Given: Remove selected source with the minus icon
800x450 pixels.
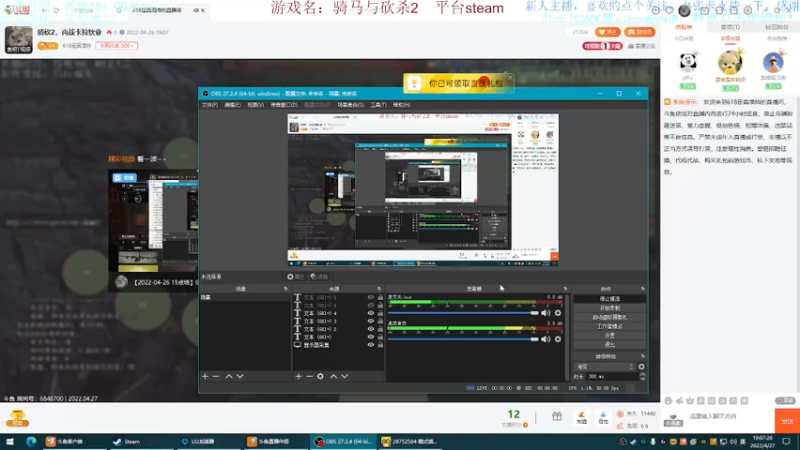Looking at the screenshot, I should tap(309, 377).
